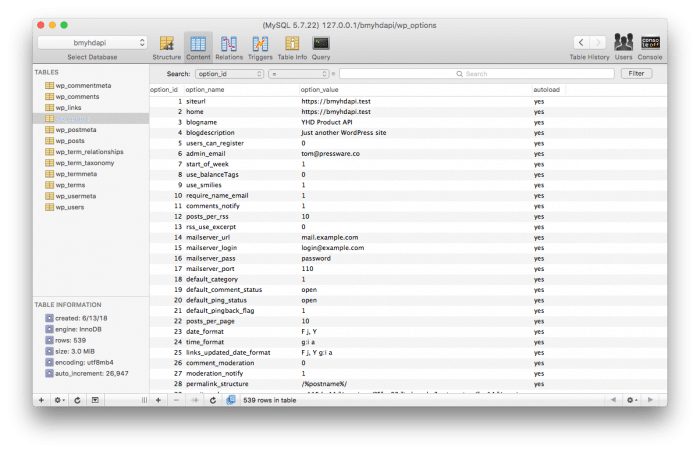This screenshot has height=453, width=700.
Task: Select the wp_links table
Action: [x=68, y=108]
